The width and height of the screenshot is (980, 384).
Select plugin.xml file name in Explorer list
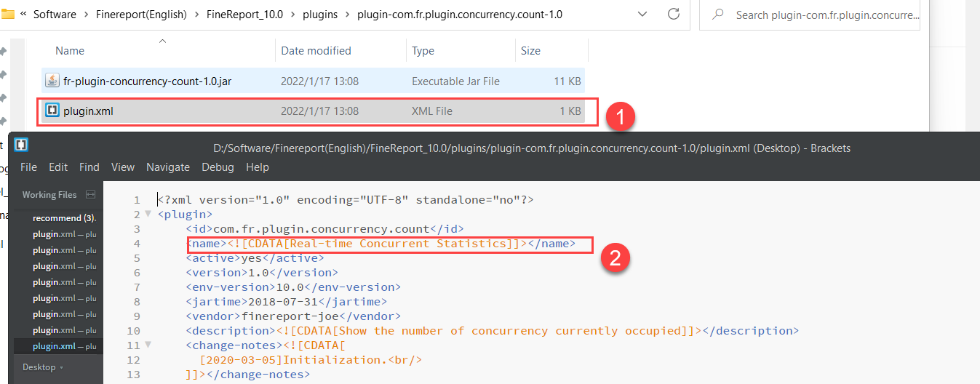tap(89, 111)
